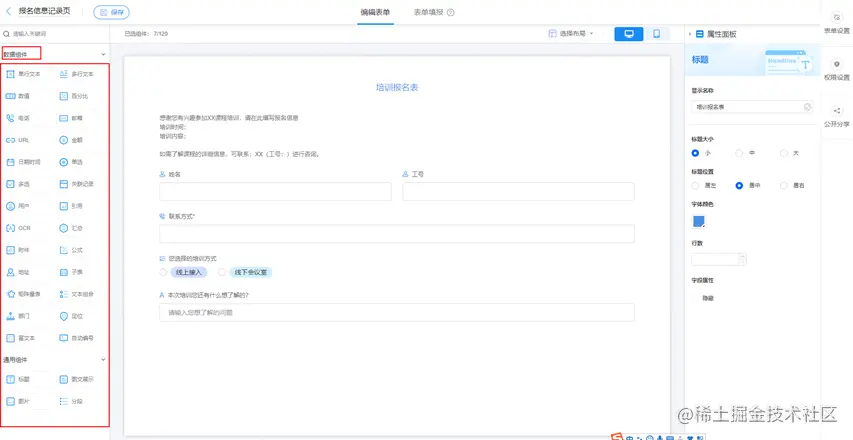Open 公开分享 public share

[837, 117]
